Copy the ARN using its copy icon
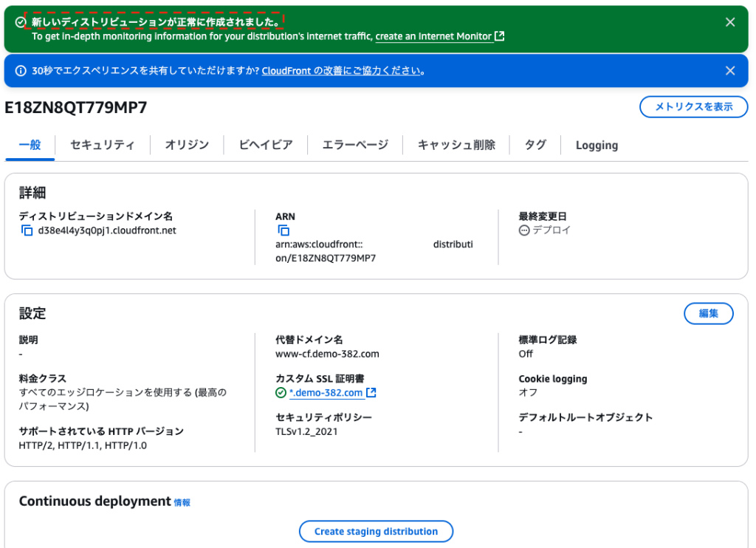 click(283, 230)
